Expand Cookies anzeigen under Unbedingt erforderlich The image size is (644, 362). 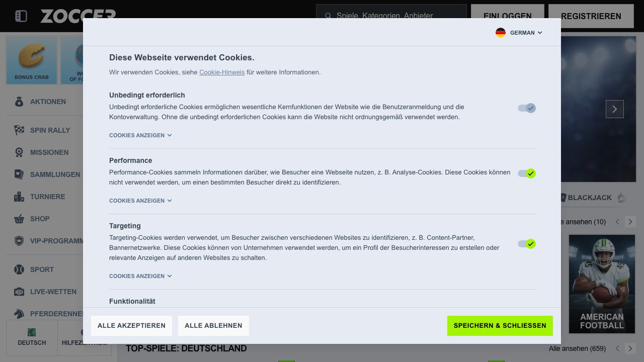click(140, 135)
